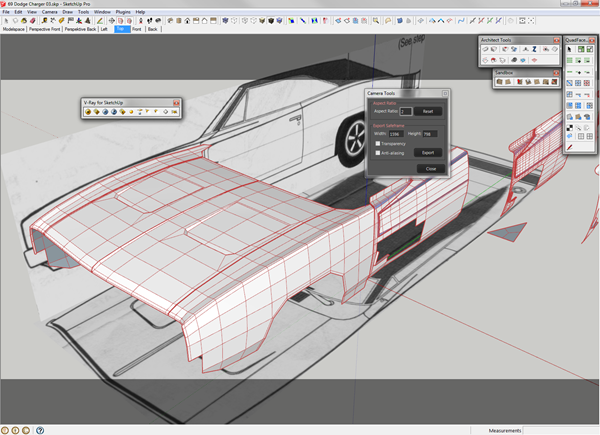Screen dimensions: 600x435
Task: Open the Camera menu
Action: tap(51, 11)
